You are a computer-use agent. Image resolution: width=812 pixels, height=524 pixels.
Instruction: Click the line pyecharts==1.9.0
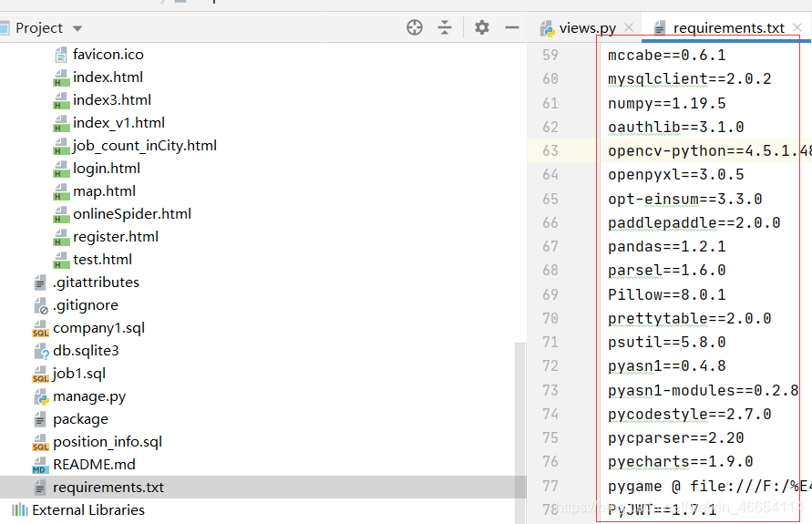[x=680, y=462]
